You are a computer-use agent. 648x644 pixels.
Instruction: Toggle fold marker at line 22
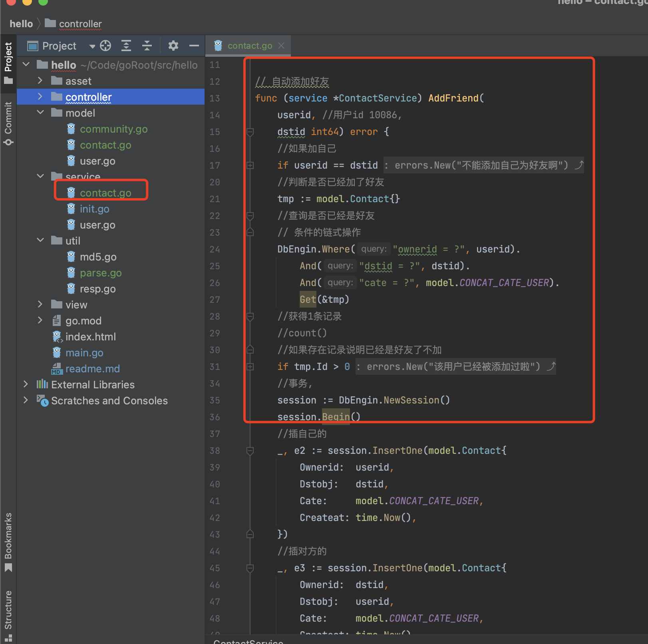pyautogui.click(x=250, y=216)
